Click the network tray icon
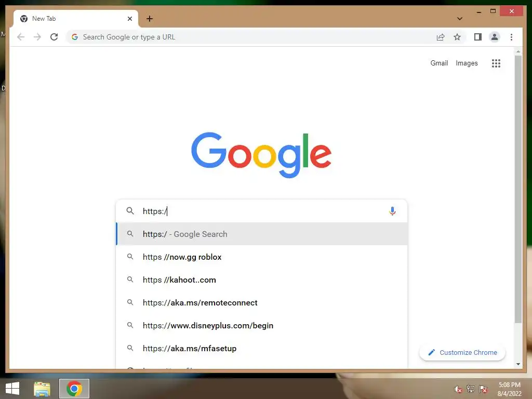 point(471,389)
